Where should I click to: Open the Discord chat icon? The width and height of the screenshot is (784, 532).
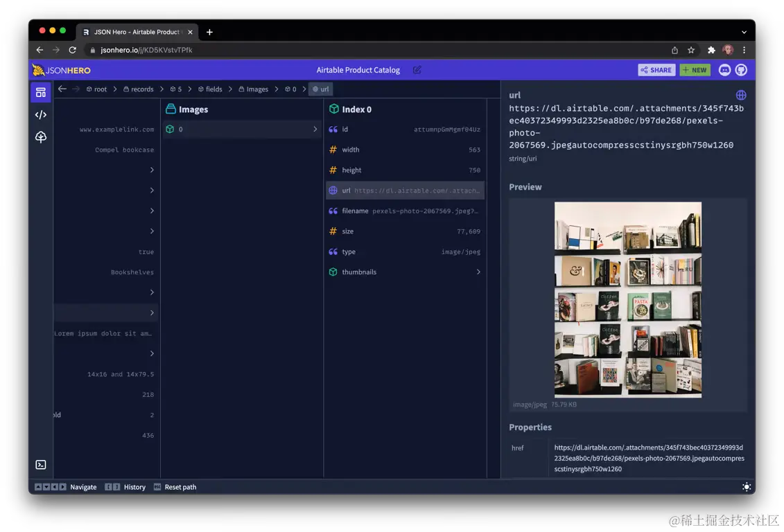[724, 70]
